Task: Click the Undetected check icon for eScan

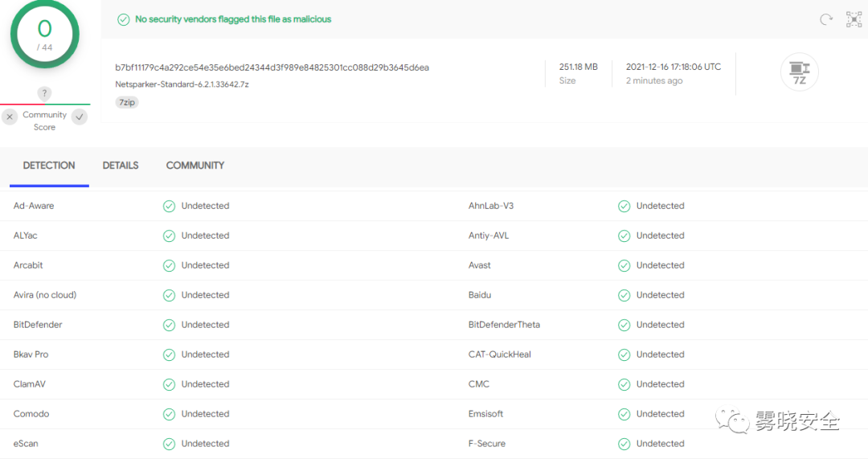Action: coord(169,444)
